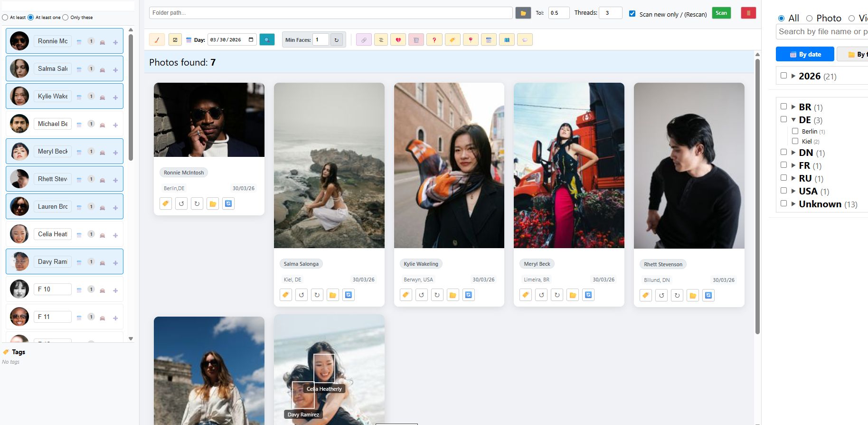Expand the BR country node
Viewport: 868px width, 425px height.
[x=793, y=106]
